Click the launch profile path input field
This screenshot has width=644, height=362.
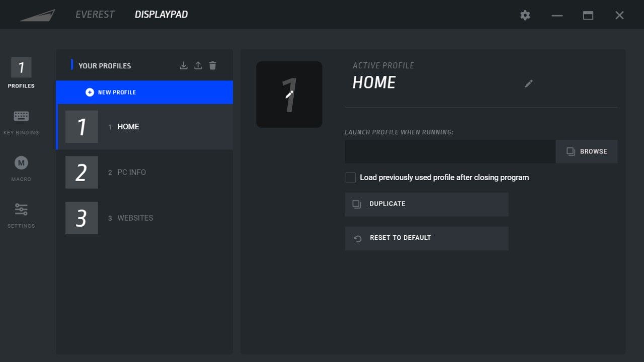[450, 151]
